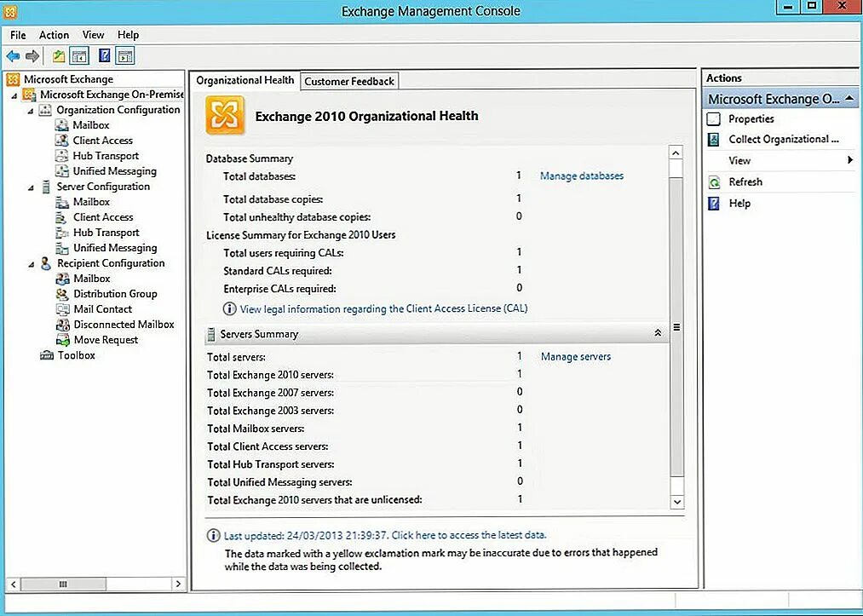Select the Organizational Health tab
The height and width of the screenshot is (616, 863).
coord(245,80)
